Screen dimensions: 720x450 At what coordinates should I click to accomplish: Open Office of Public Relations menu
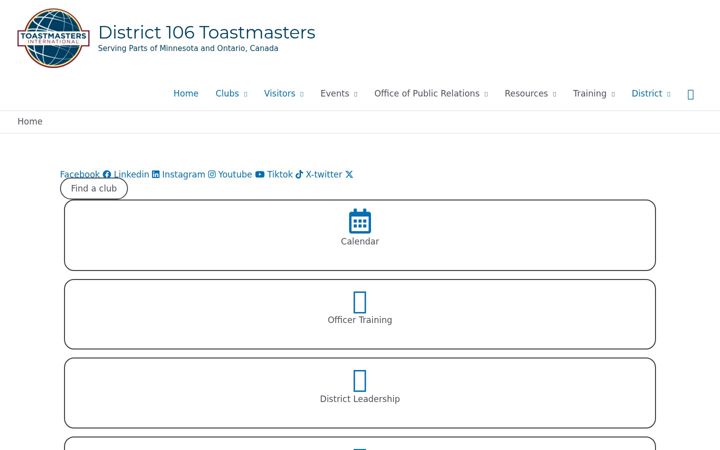pyautogui.click(x=427, y=93)
